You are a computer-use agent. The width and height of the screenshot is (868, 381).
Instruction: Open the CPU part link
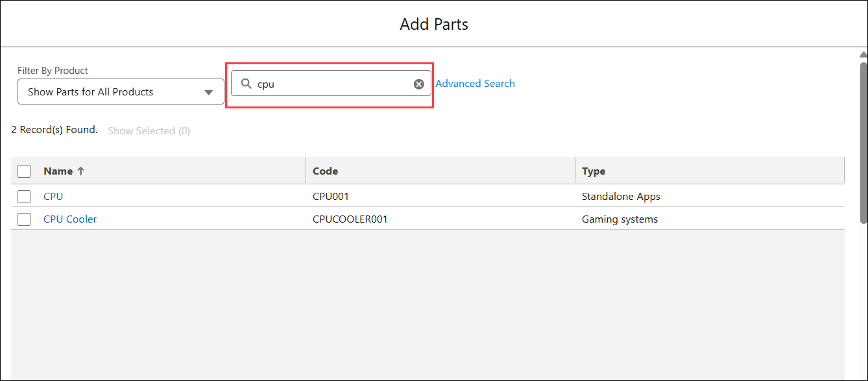pos(53,196)
